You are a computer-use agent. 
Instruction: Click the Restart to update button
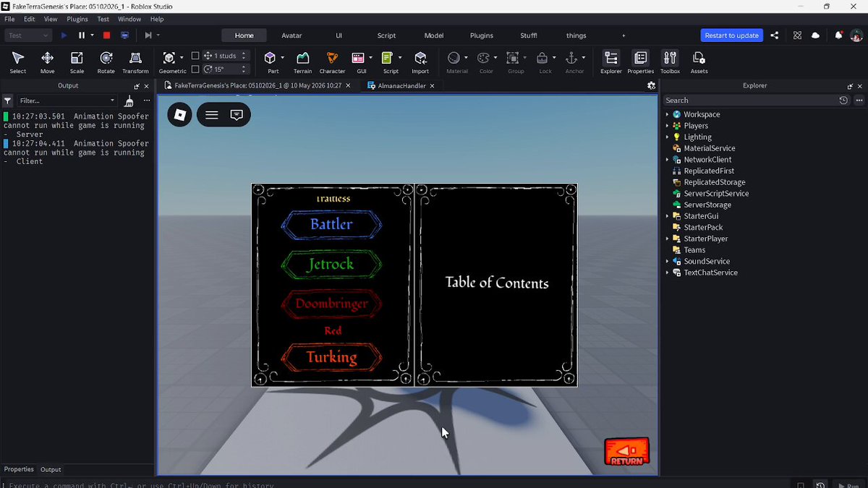coord(732,35)
